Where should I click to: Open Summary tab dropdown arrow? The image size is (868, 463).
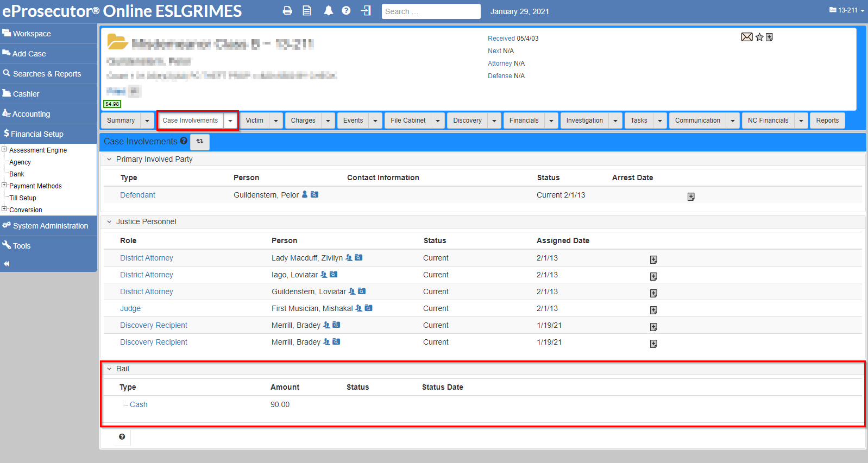(147, 120)
